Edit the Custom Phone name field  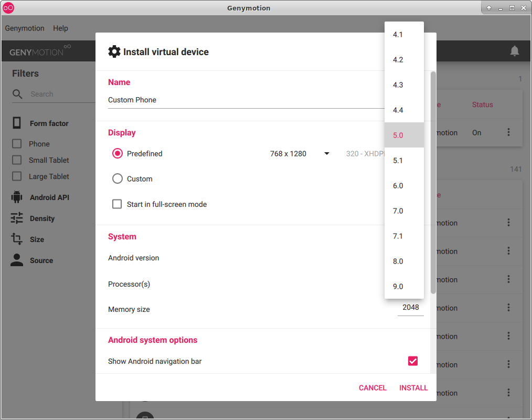pyautogui.click(x=246, y=100)
